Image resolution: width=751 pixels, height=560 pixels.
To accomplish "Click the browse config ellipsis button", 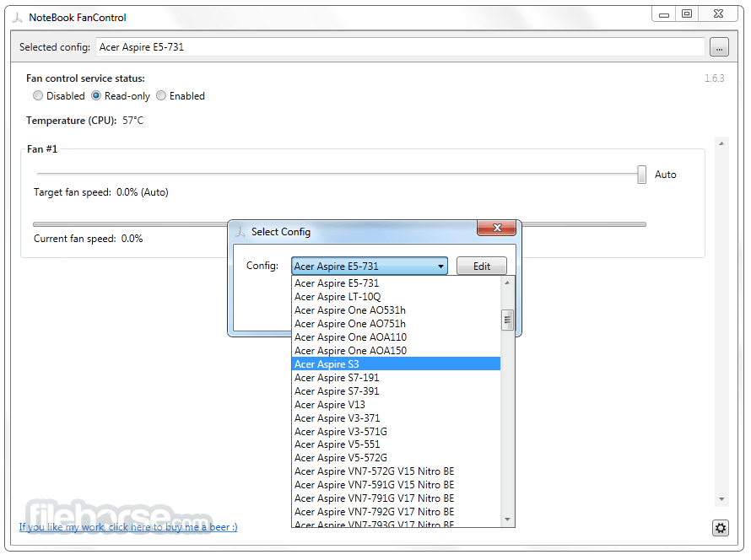I will 718,47.
